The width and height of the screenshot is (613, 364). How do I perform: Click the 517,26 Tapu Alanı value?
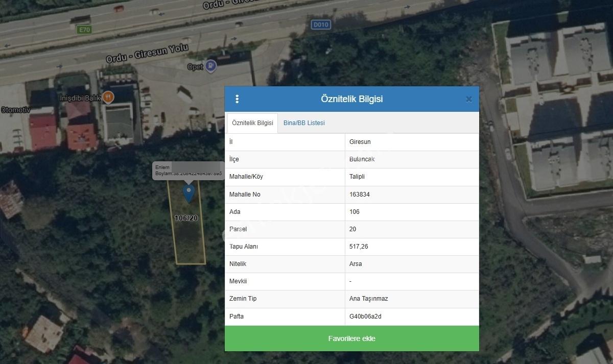pyautogui.click(x=359, y=247)
